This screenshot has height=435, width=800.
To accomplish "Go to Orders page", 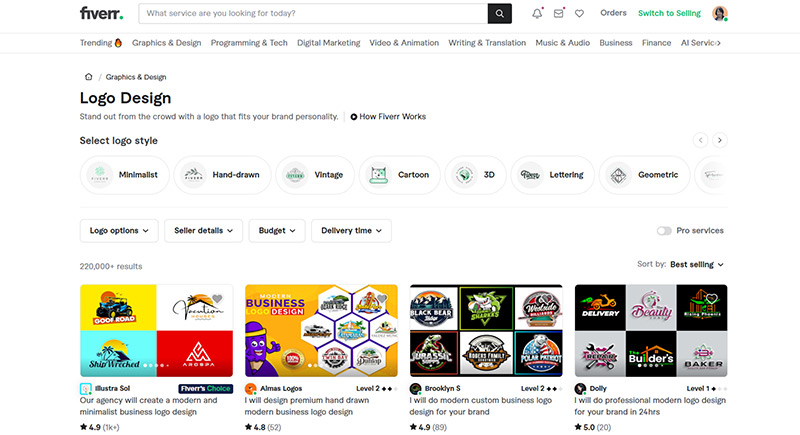I will tap(613, 13).
